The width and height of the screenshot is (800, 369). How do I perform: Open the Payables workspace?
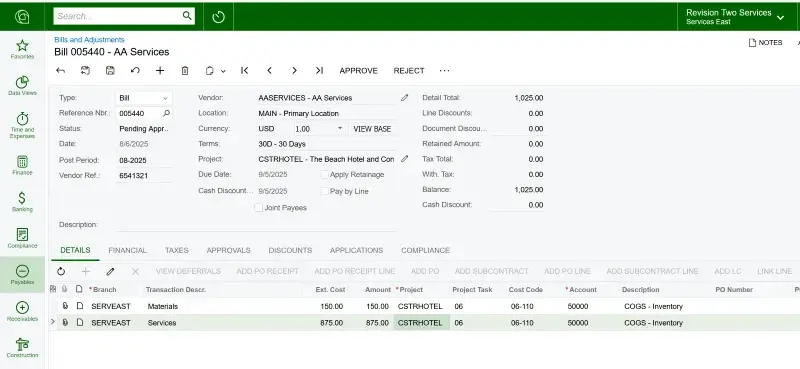[x=22, y=275]
